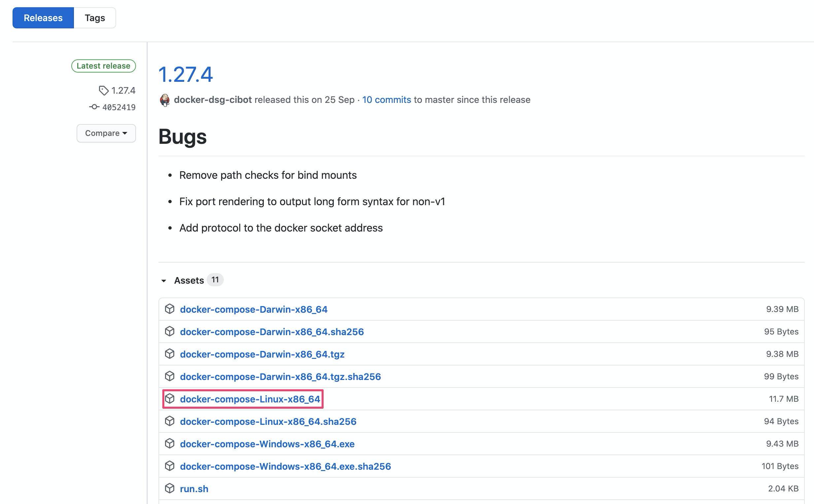Download docker-compose-Linux-x86_64.sha256 file
814x504 pixels.
pos(268,421)
